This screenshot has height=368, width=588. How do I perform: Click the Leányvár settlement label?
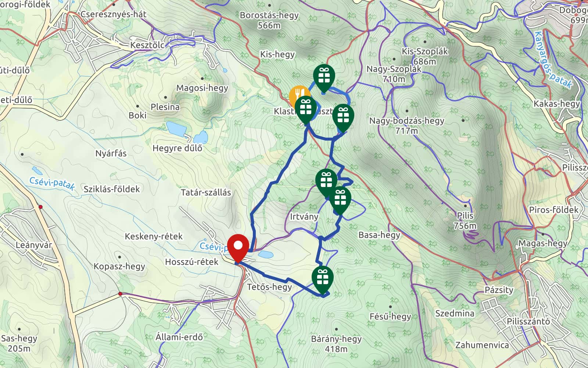point(34,245)
